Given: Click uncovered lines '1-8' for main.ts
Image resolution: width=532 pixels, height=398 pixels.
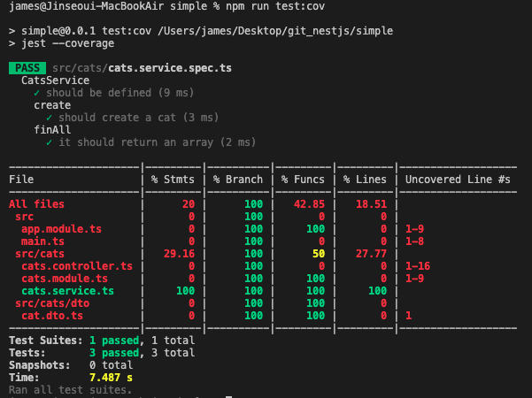Looking at the screenshot, I should pyautogui.click(x=414, y=241).
